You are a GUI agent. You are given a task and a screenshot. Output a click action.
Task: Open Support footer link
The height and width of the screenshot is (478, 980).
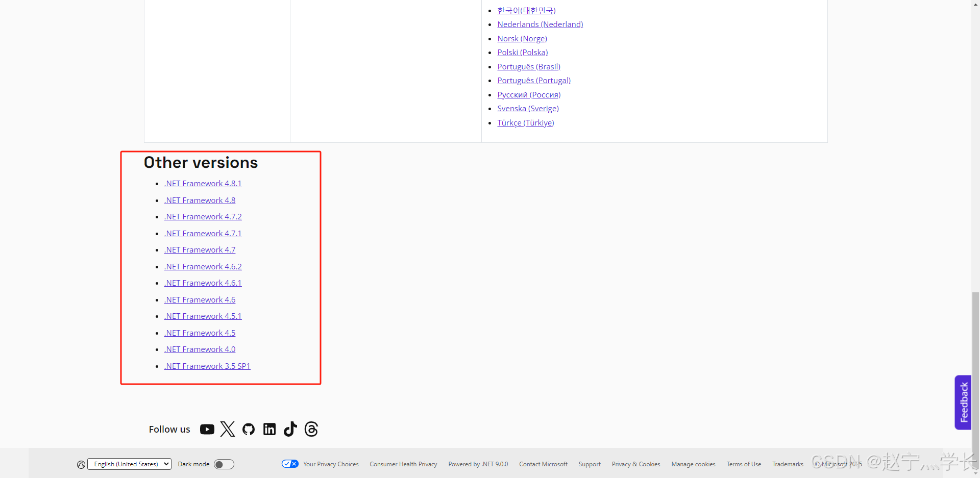(590, 464)
